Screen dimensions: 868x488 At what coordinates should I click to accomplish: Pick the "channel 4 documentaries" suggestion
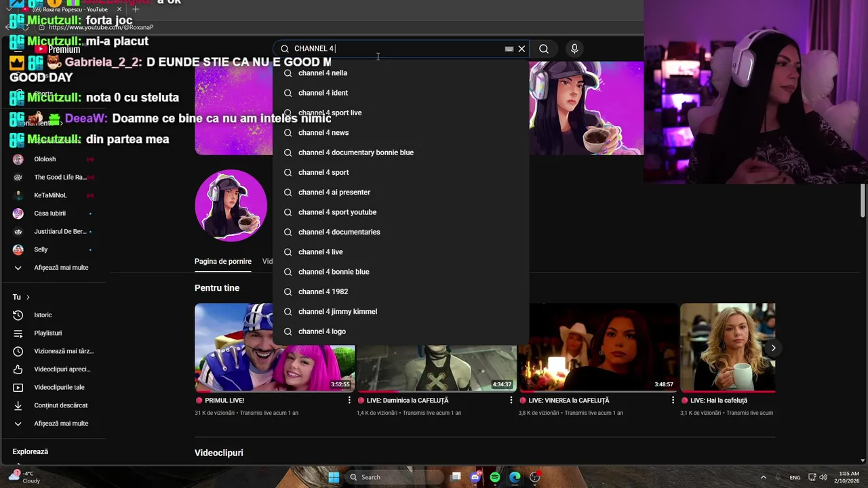400,232
